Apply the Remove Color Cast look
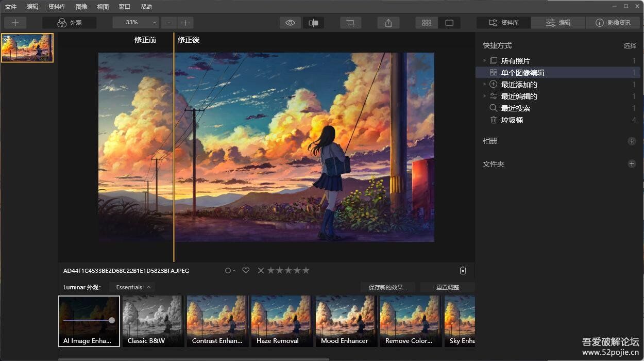This screenshot has width=644, height=361. click(x=411, y=321)
